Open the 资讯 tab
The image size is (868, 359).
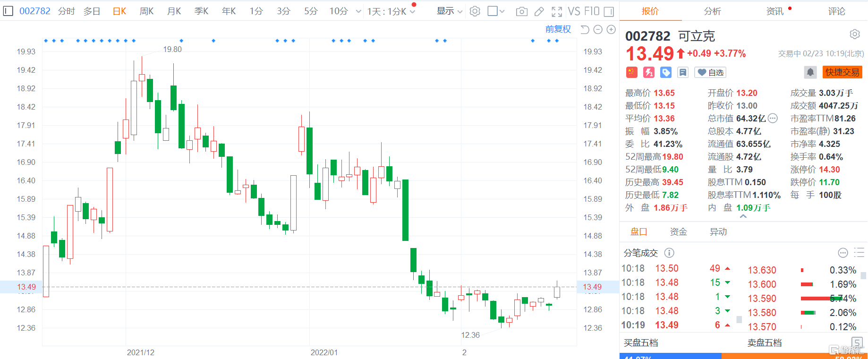tap(775, 11)
